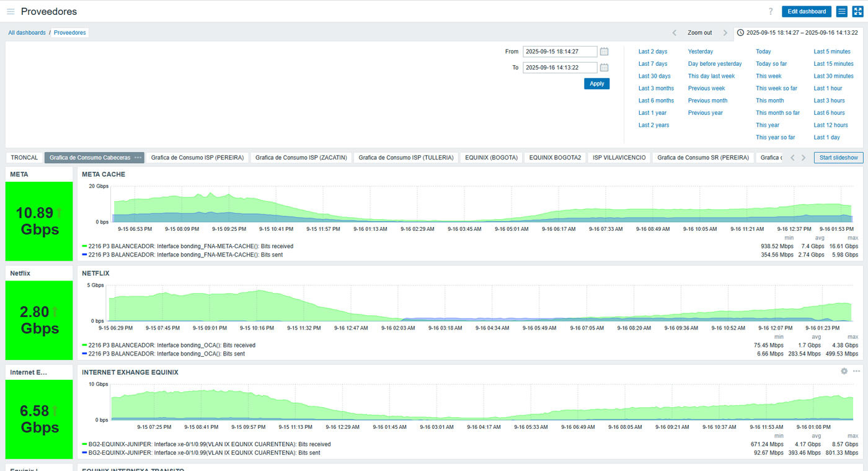
Task: Shift time range back with left arrow
Action: [675, 33]
